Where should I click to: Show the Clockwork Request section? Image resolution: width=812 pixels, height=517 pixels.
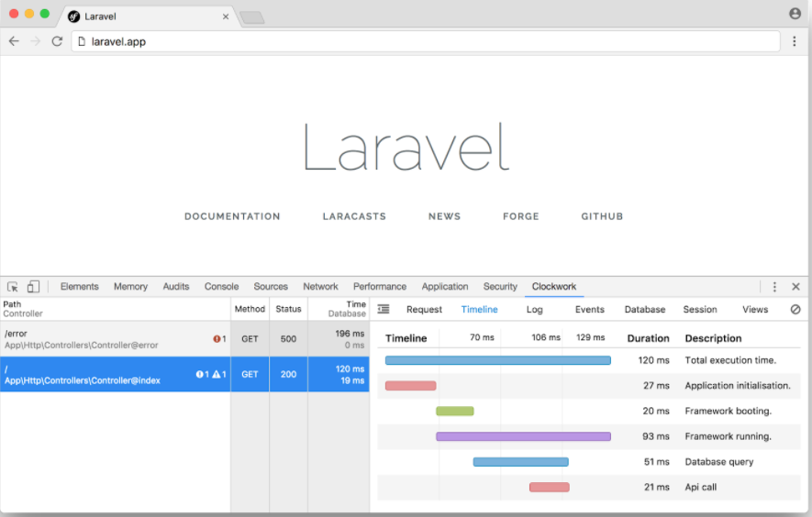[424, 310]
